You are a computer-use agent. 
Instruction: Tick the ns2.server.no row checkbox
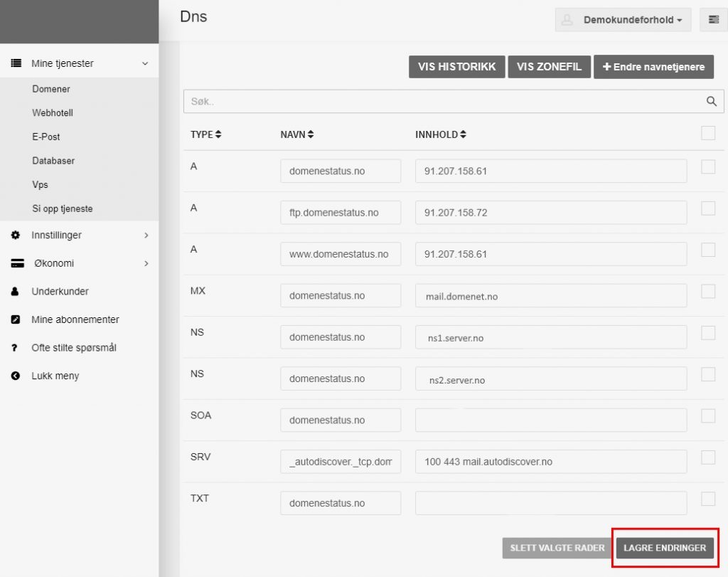pyautogui.click(x=708, y=374)
